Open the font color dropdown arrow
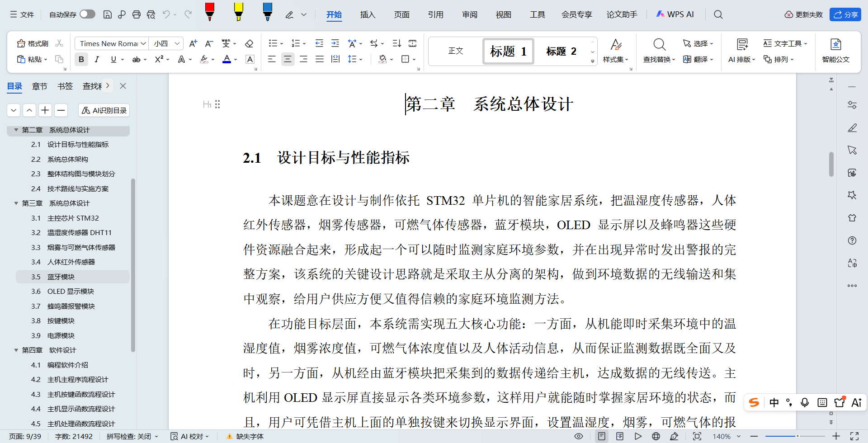The height and width of the screenshot is (443, 868). coord(236,59)
